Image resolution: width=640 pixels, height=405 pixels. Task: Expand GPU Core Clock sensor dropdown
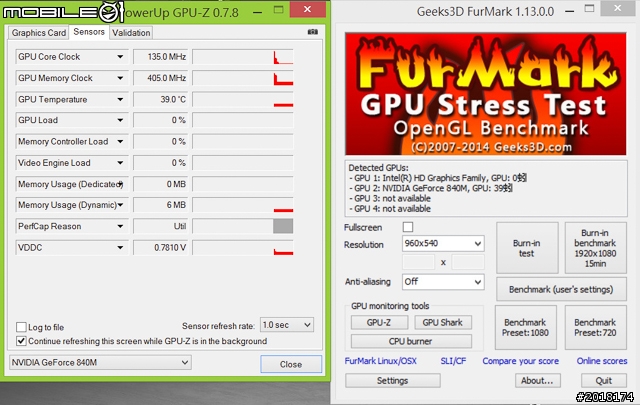point(120,57)
